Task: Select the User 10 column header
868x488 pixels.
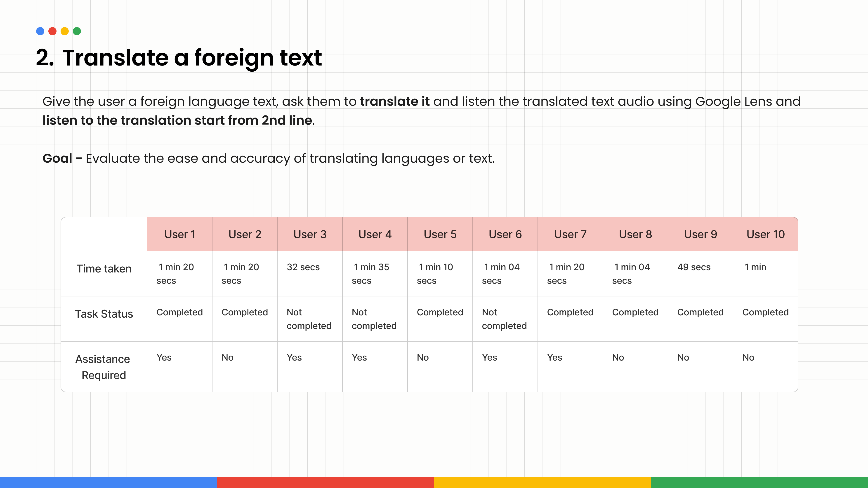Action: pos(765,234)
